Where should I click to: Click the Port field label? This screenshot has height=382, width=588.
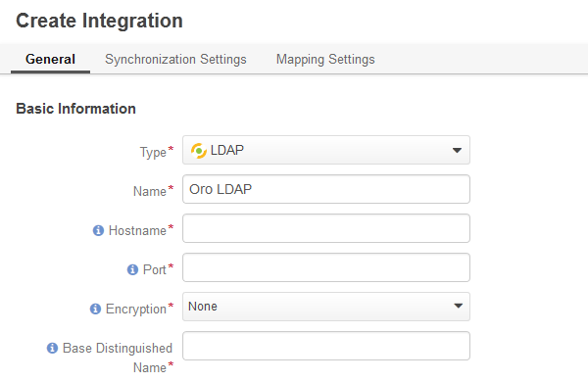[155, 269]
